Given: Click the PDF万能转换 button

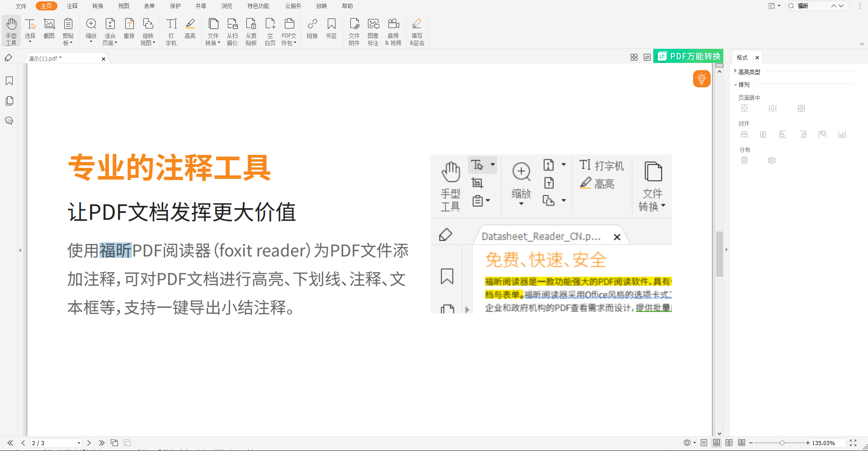Looking at the screenshot, I should (688, 56).
